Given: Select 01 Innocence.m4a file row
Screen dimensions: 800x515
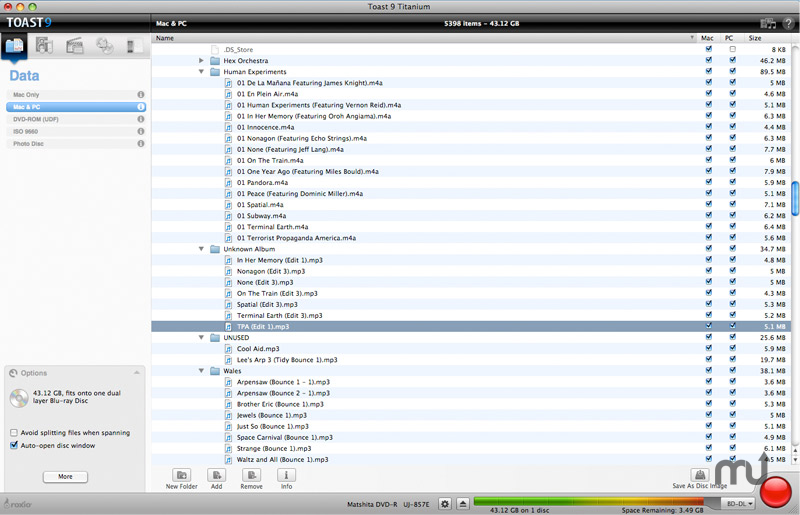Looking at the screenshot, I should coord(470,127).
